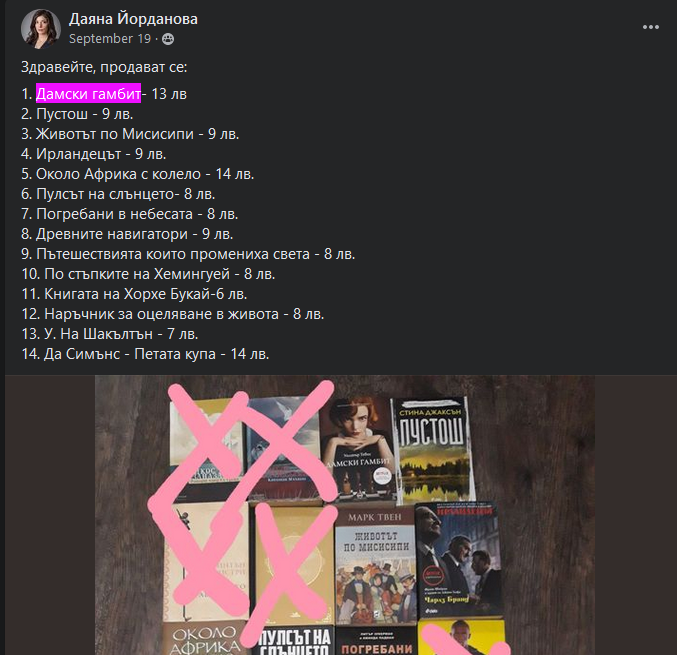Click the Пустош book cover in photo
677x655 pixels.
coord(433,450)
